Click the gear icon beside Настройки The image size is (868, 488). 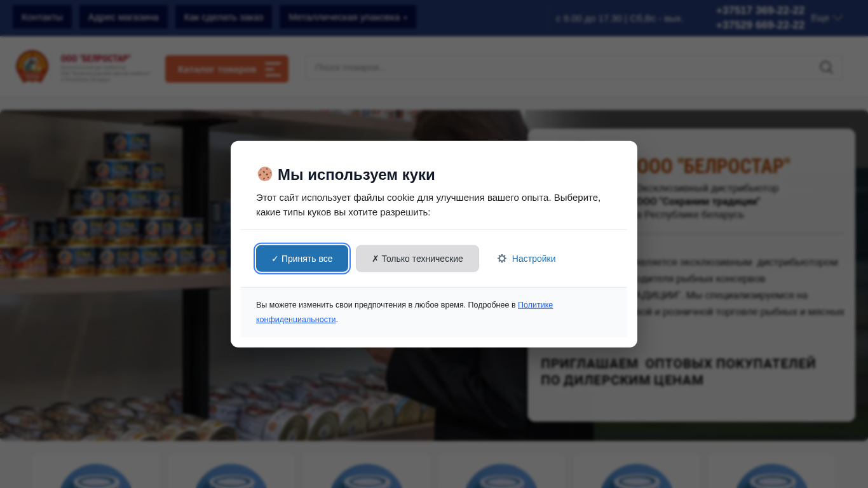pyautogui.click(x=502, y=259)
